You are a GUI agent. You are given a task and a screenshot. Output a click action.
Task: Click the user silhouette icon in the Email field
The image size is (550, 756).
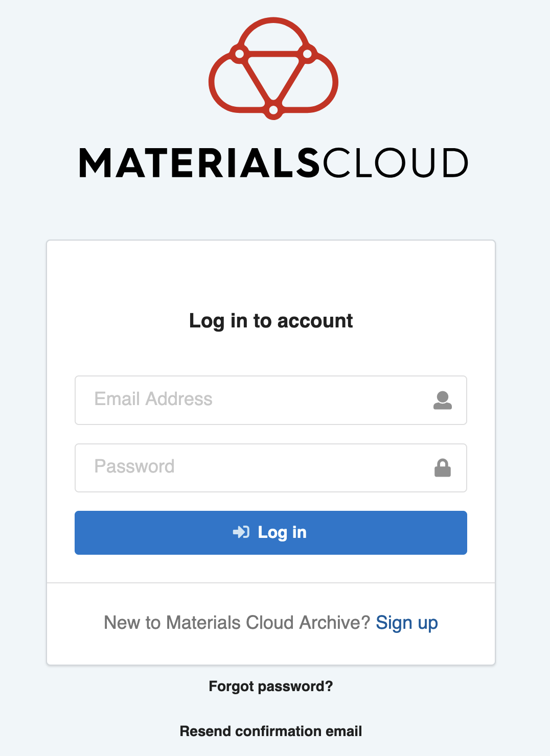tap(443, 400)
